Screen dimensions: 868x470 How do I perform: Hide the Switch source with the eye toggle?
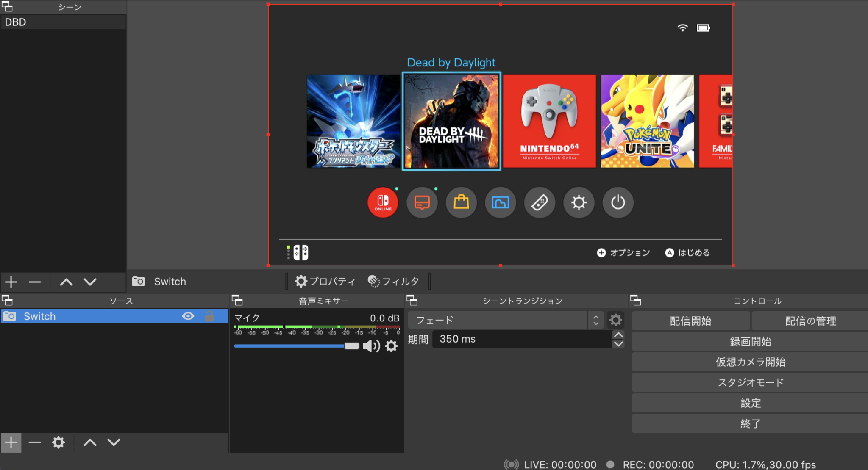coord(188,316)
